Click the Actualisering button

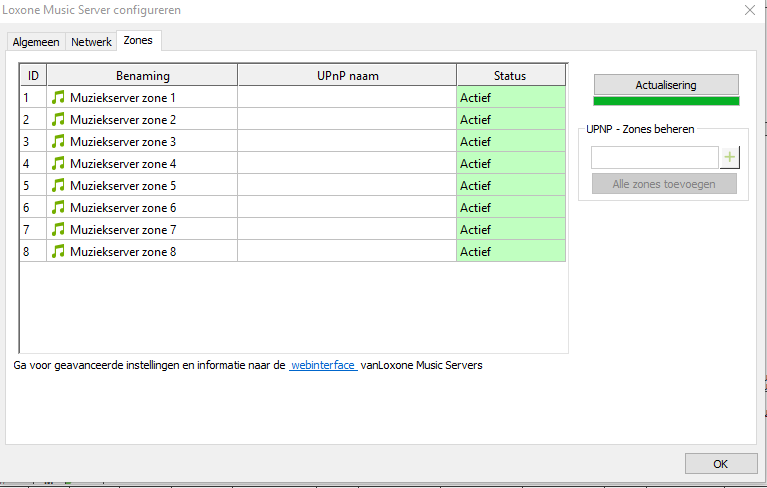666,85
